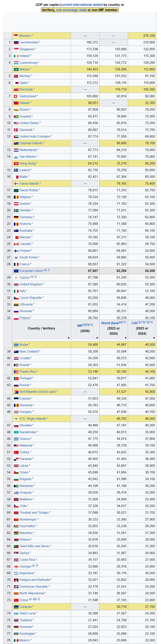Open the 'current international dollar' link
Image resolution: width=161 pixels, height=644 pixels.
81,5
